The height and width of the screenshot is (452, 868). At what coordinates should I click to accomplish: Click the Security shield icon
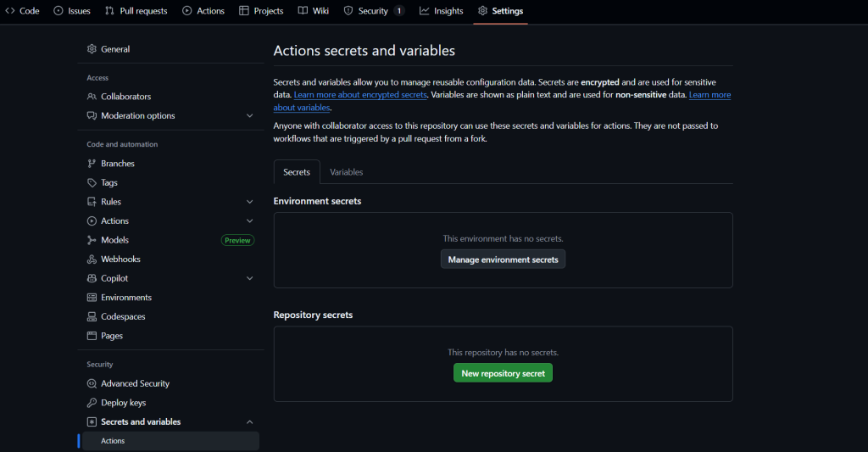348,10
